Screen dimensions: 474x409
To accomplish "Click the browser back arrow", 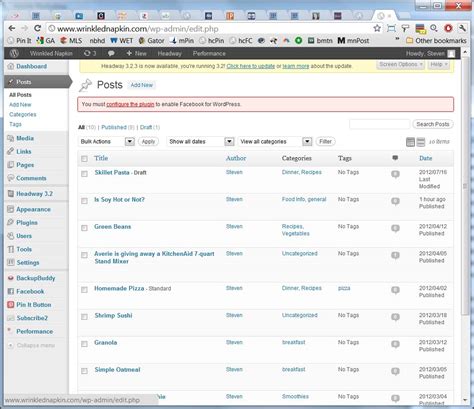I will (x=12, y=28).
